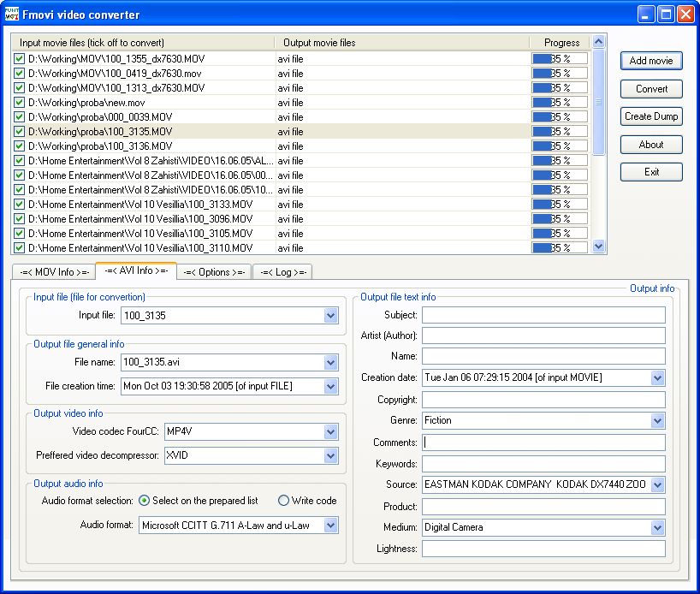Choose 'Select on the prepared list' radio
700x594 pixels.
click(145, 501)
